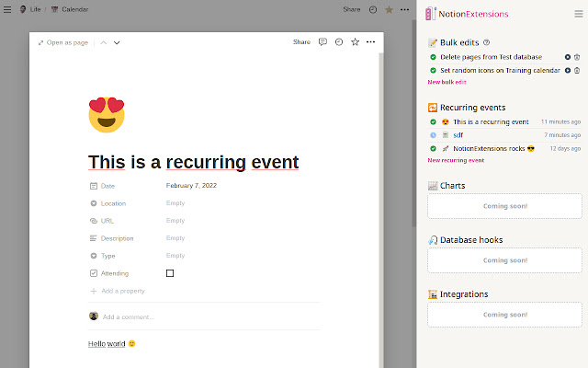Open the NotionExtensions rocks recurring event entry
Image resolution: width=588 pixels, height=368 pixels.
pyautogui.click(x=493, y=149)
